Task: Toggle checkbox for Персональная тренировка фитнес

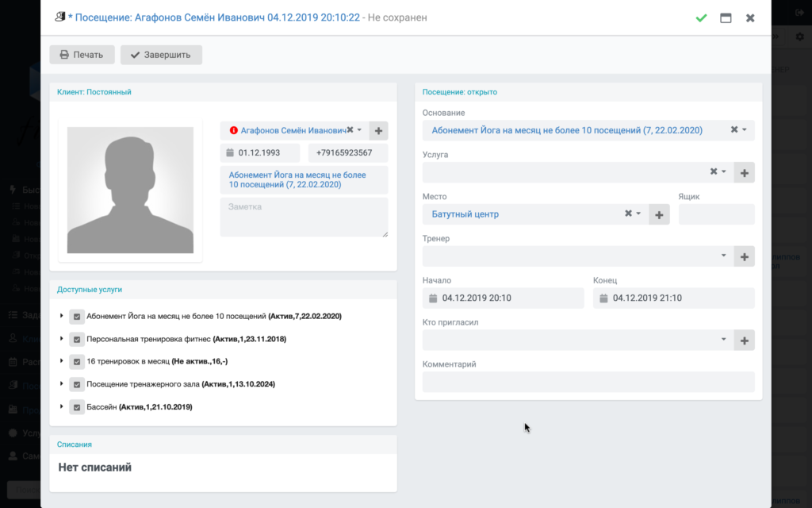Action: (77, 339)
